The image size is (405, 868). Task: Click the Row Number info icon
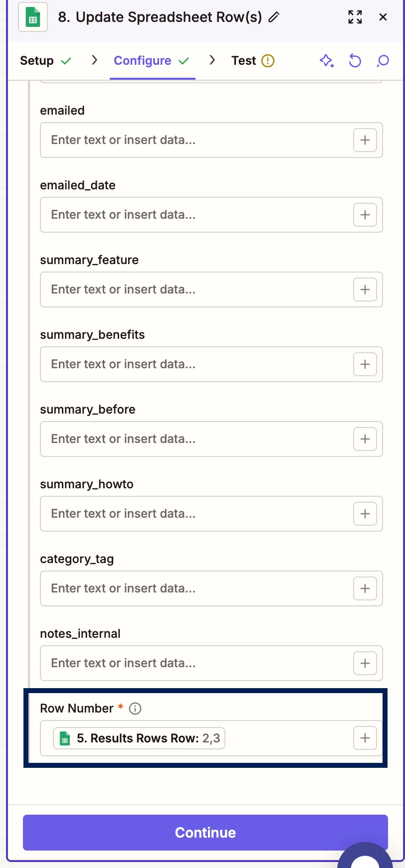[x=135, y=709]
